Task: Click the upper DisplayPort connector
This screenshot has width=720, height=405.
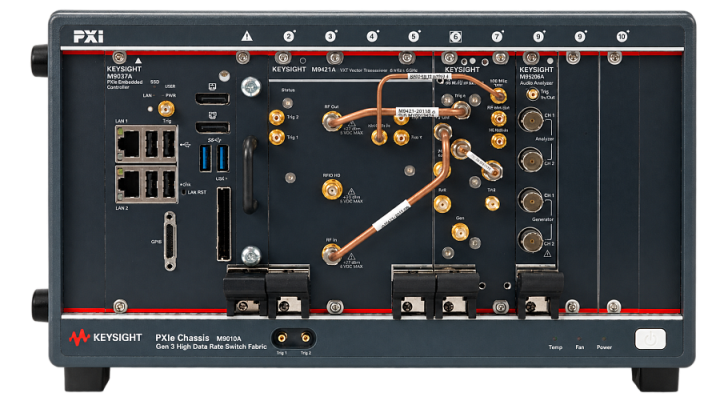Action: click(213, 98)
